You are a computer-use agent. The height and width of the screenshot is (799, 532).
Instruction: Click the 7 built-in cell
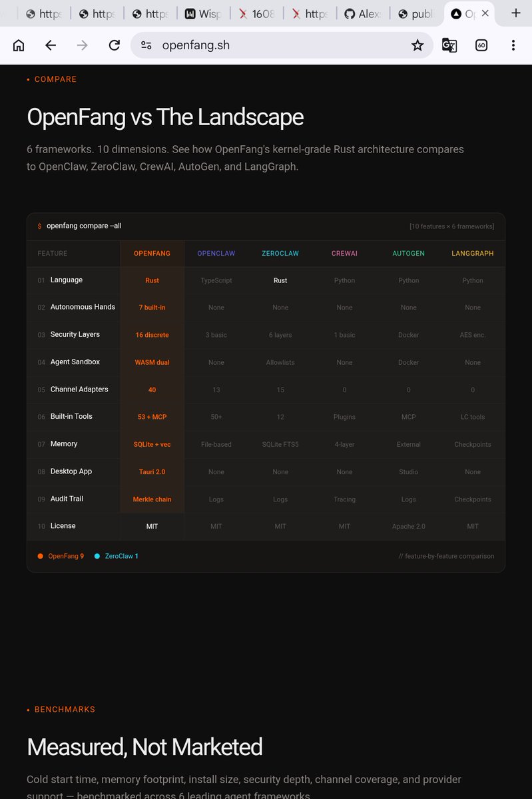click(152, 308)
